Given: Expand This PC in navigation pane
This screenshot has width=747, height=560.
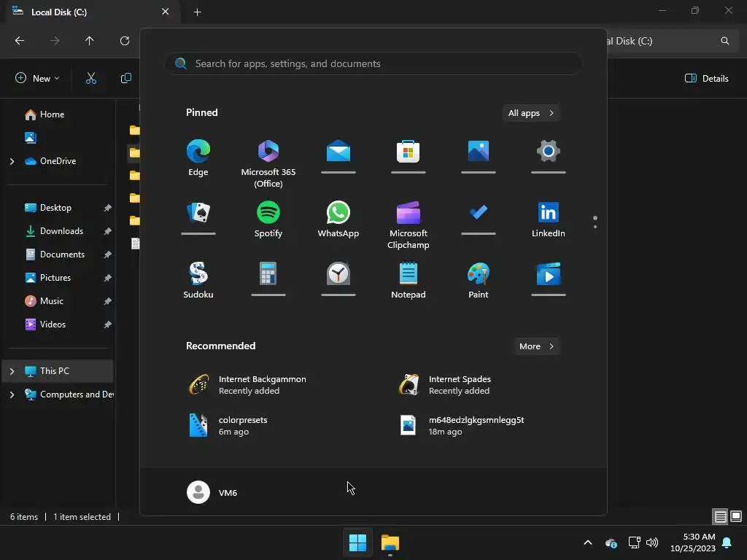Looking at the screenshot, I should [12, 371].
